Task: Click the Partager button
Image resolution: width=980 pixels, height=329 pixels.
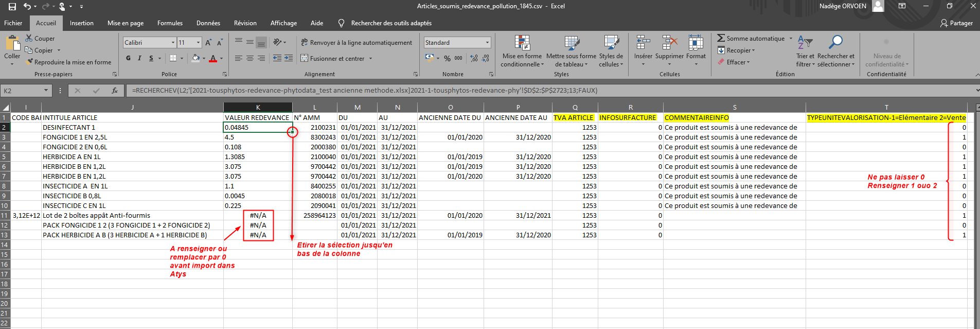Action: tap(956, 23)
